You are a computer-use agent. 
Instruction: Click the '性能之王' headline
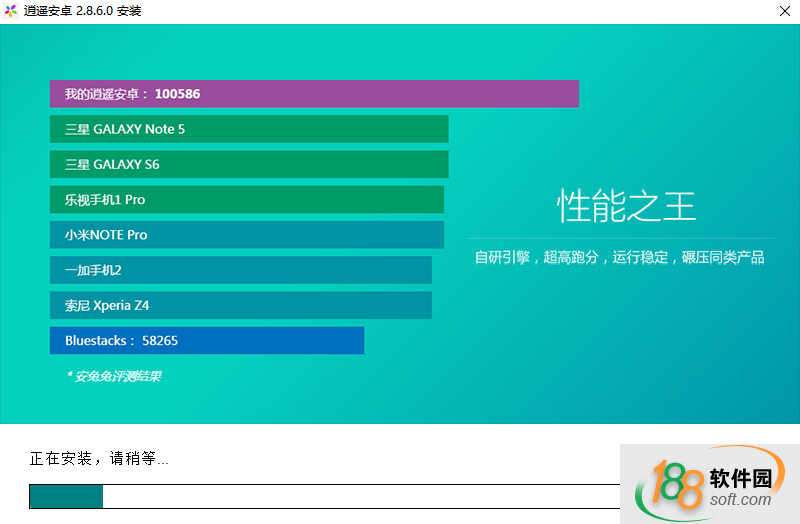point(626,207)
